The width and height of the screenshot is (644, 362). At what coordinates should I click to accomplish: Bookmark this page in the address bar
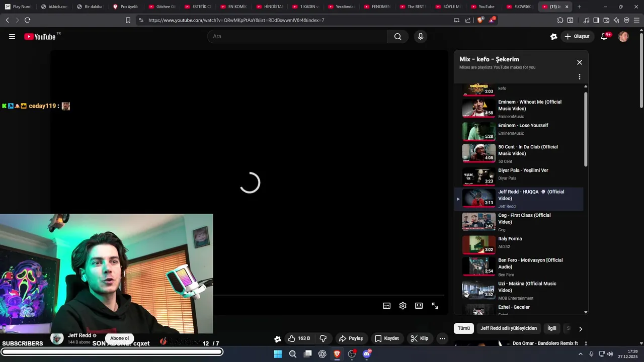point(128,20)
